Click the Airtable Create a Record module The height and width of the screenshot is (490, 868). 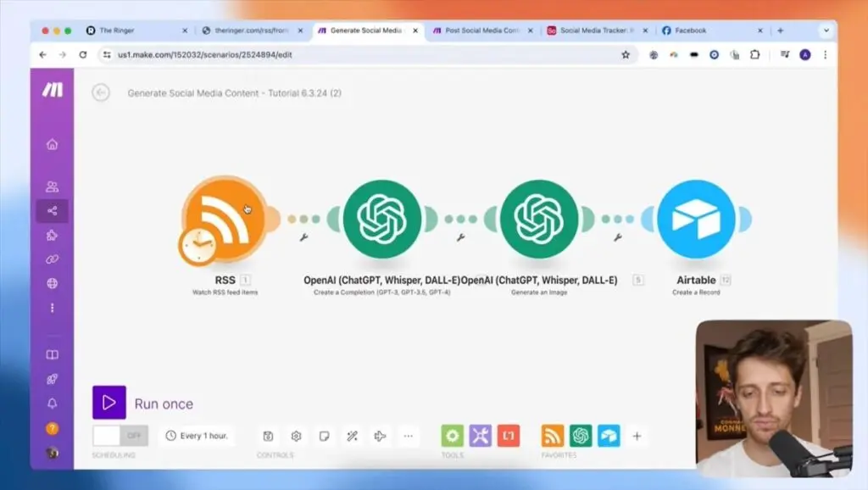pyautogui.click(x=696, y=219)
